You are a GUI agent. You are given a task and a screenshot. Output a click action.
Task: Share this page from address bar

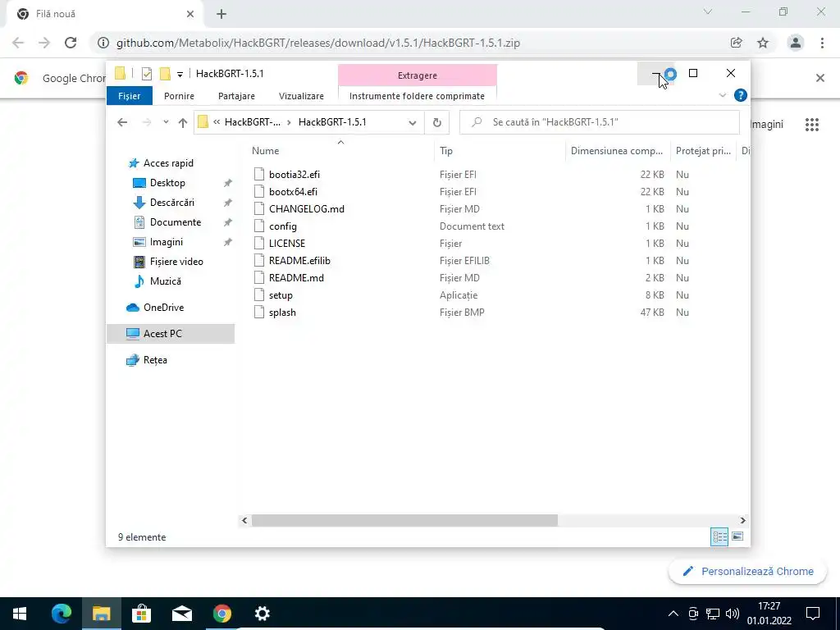click(x=737, y=43)
